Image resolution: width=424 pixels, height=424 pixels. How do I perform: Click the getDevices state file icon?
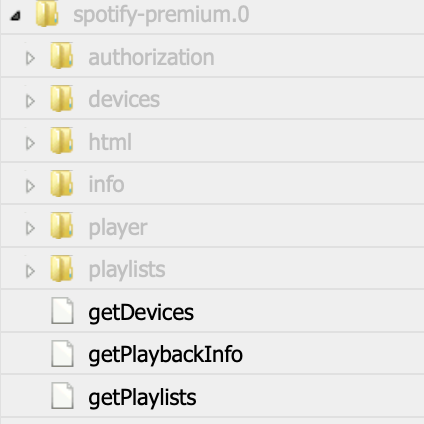pos(62,311)
